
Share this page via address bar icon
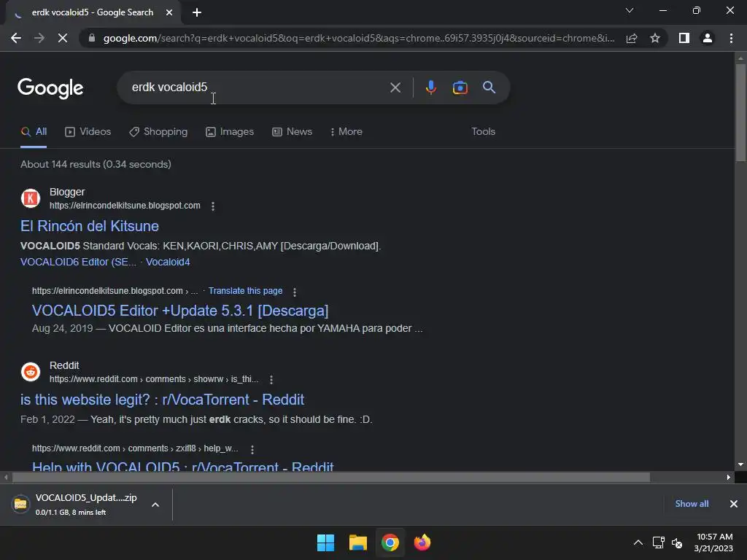tap(632, 38)
